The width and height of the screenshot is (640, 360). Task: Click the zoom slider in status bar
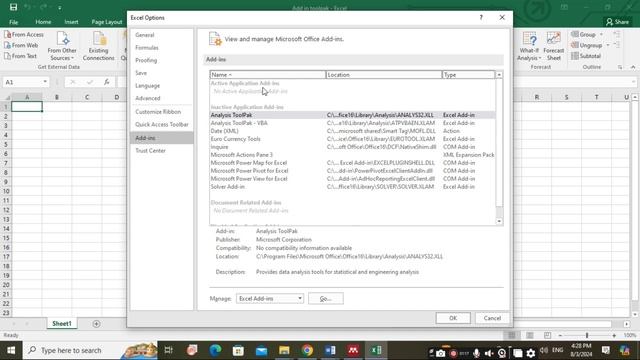point(587,336)
